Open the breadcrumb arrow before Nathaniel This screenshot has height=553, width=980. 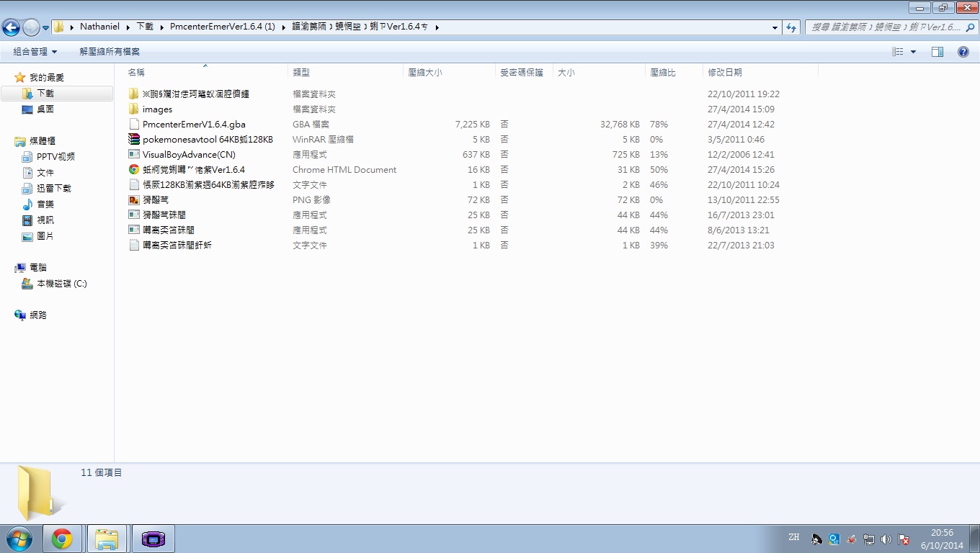point(72,27)
